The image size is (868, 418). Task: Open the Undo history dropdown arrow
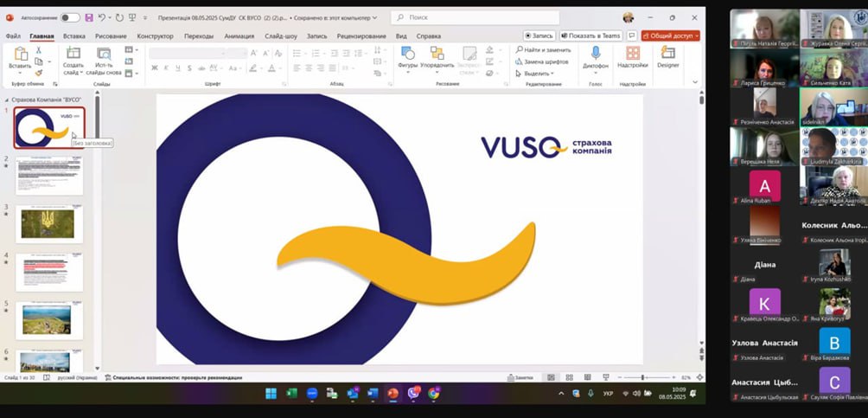coord(110,17)
